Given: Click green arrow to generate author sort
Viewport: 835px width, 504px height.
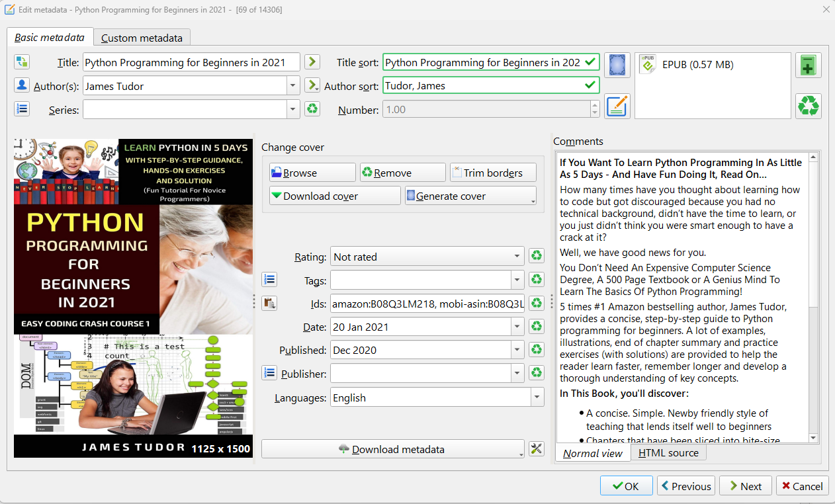Looking at the screenshot, I should (x=312, y=85).
